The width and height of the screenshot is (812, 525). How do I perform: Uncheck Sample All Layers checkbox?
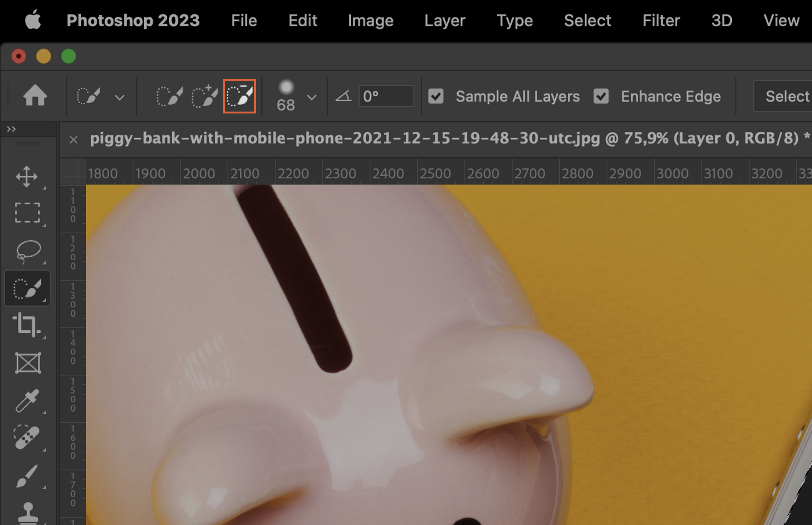pos(436,96)
